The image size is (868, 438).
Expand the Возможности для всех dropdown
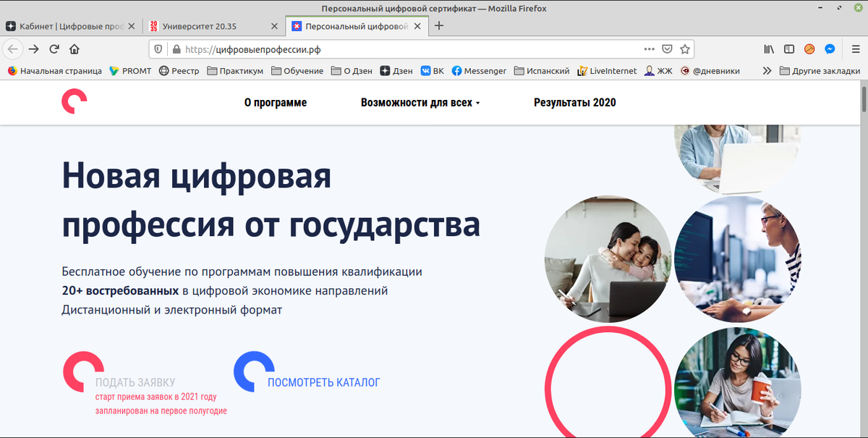click(x=420, y=102)
